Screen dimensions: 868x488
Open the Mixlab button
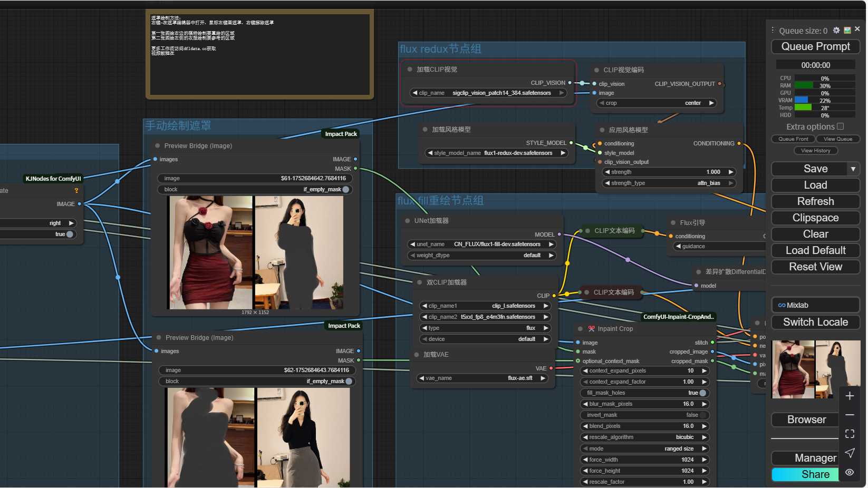(815, 305)
